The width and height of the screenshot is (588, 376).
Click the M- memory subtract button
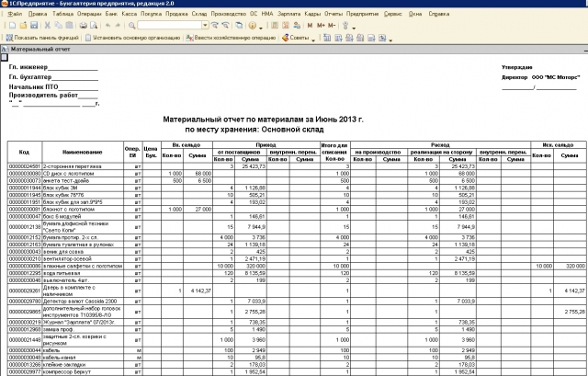tap(332, 26)
